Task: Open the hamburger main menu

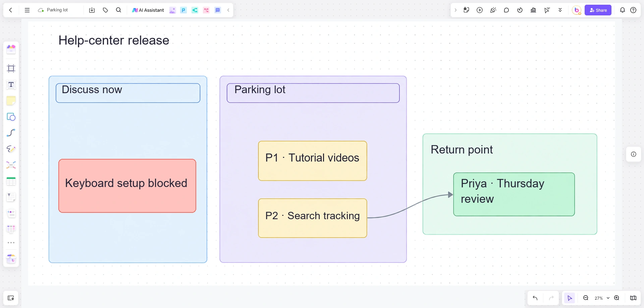Action: click(x=27, y=10)
